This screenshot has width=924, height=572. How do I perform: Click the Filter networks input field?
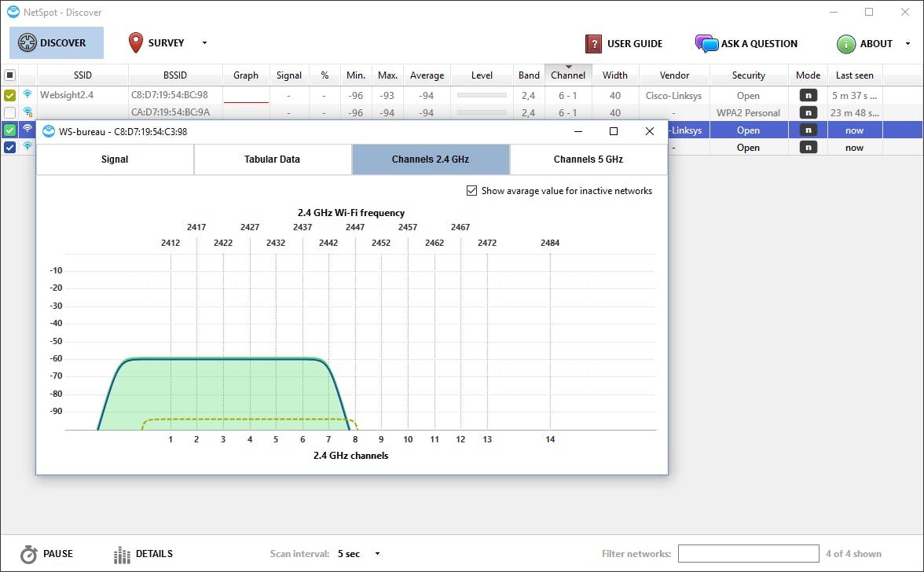747,554
